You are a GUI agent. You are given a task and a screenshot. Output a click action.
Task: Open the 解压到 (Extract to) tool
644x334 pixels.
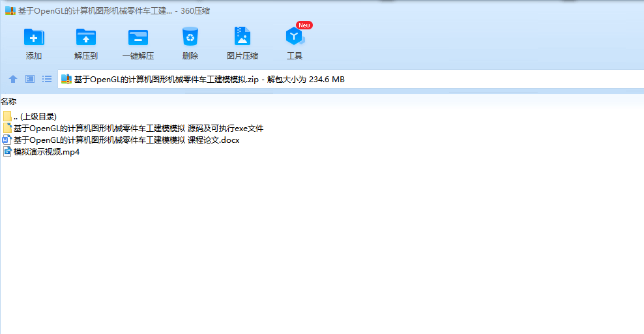[x=86, y=43]
